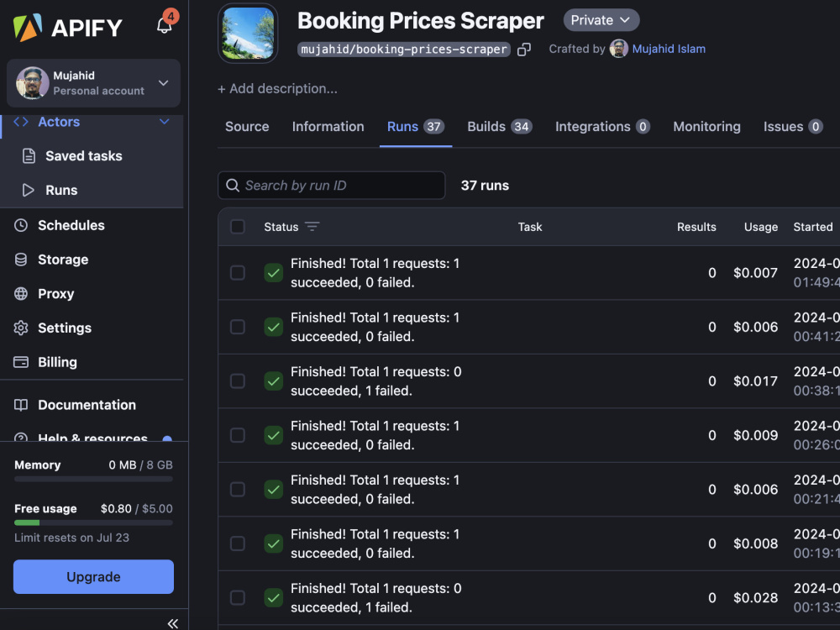Tick the select-all checkbox in table header
Screen dimensions: 840x630
pos(238,227)
